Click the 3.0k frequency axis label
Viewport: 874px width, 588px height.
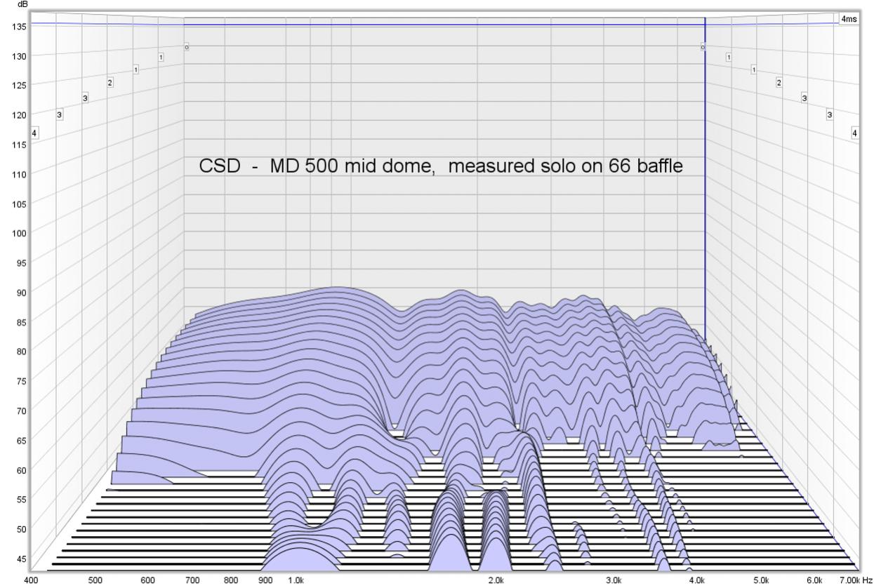614,581
